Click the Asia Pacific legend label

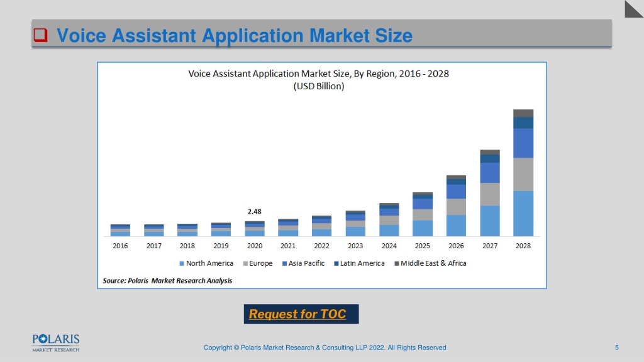pyautogui.click(x=306, y=263)
